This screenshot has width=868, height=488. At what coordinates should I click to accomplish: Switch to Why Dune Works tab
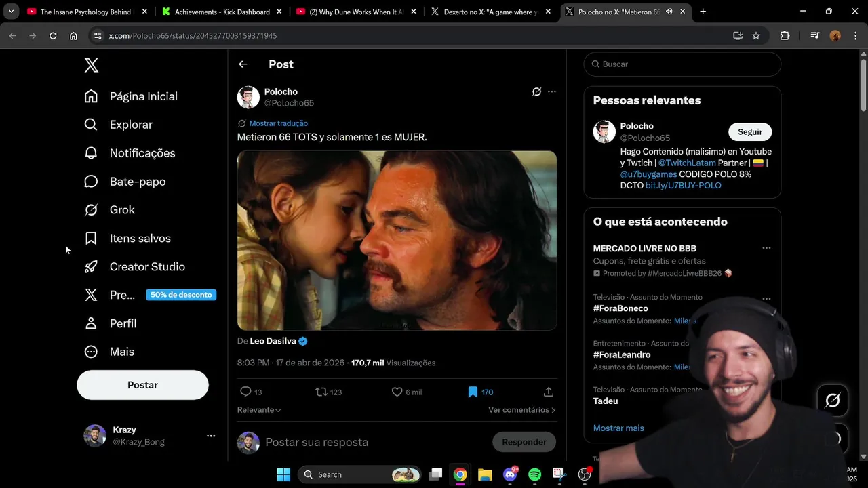(x=356, y=12)
